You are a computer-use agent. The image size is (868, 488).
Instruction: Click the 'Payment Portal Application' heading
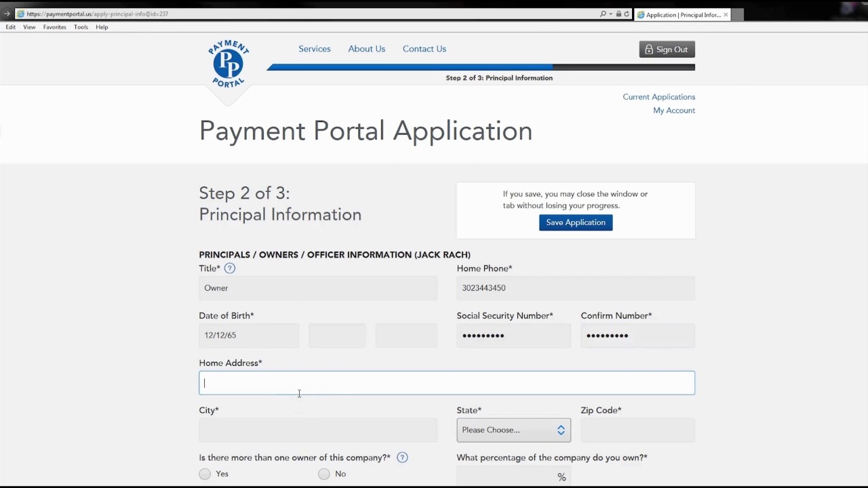[366, 131]
